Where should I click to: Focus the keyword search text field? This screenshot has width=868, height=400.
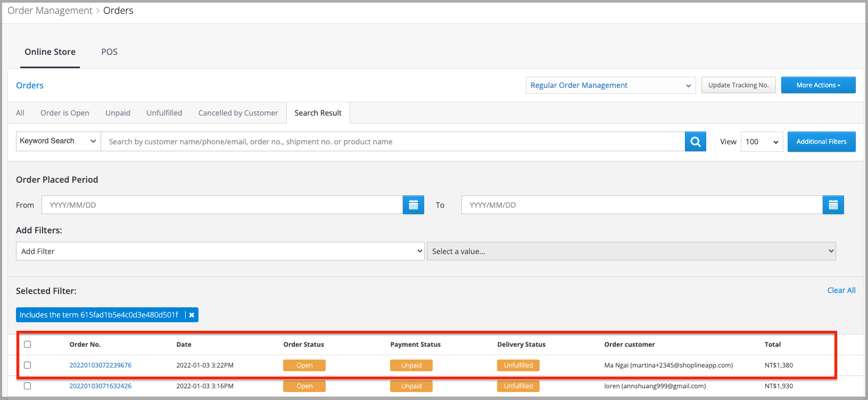[x=392, y=142]
